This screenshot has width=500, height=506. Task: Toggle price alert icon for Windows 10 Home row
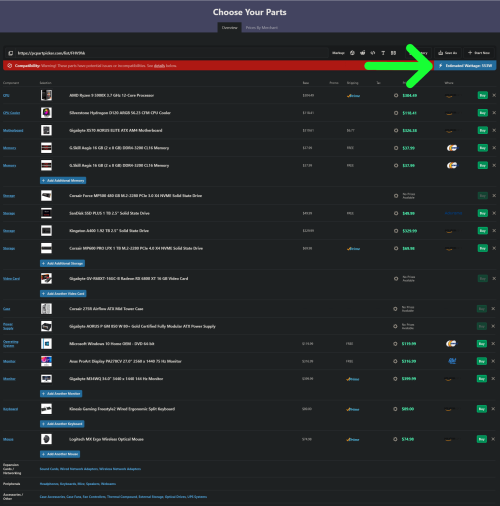click(x=395, y=344)
